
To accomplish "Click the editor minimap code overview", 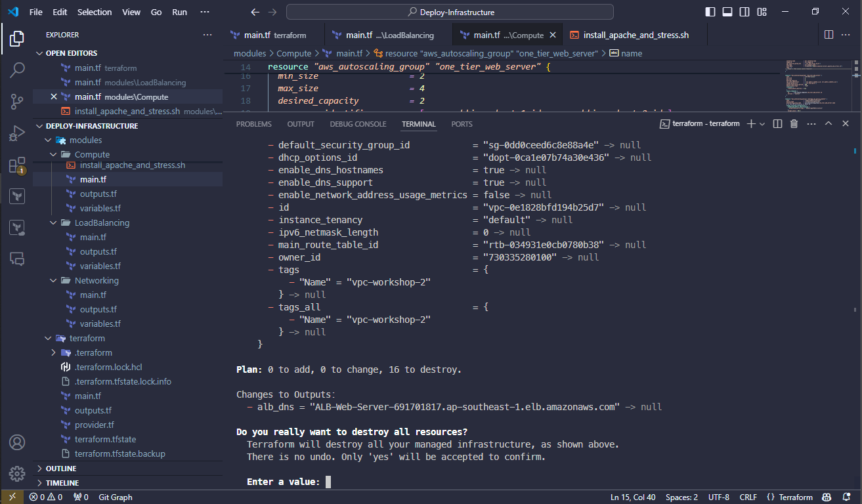I will tap(819, 87).
